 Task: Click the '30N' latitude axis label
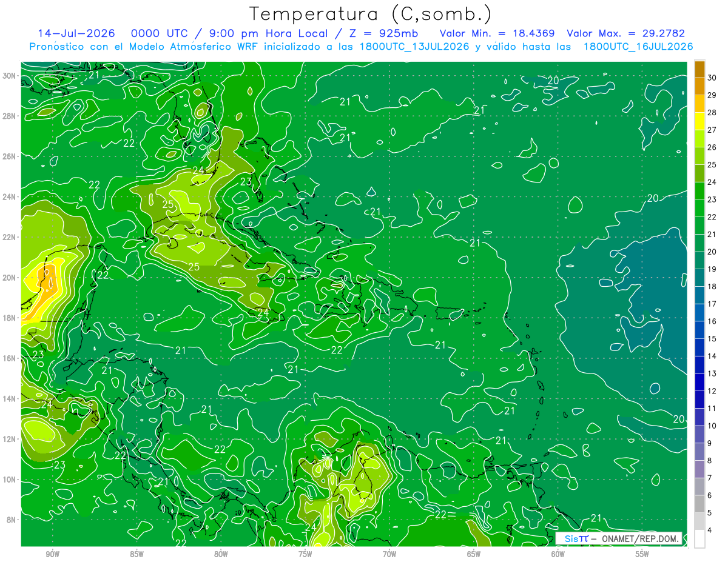9,76
